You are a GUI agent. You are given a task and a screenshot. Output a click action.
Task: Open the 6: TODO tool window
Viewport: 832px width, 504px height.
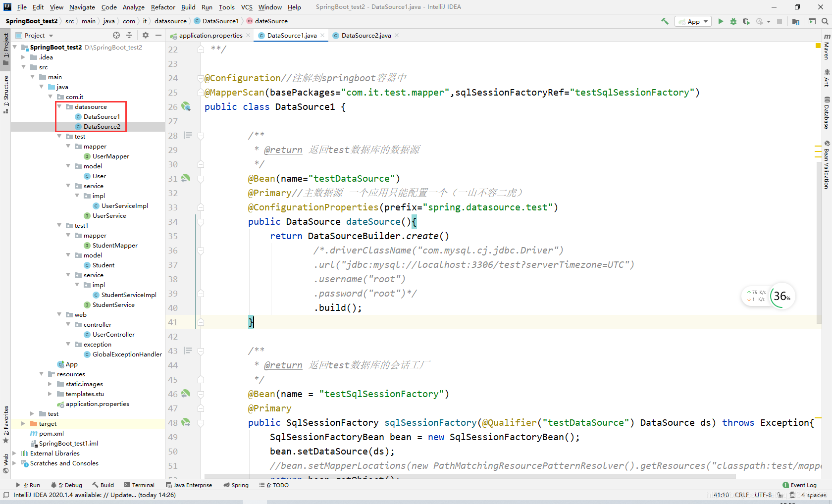[274, 485]
